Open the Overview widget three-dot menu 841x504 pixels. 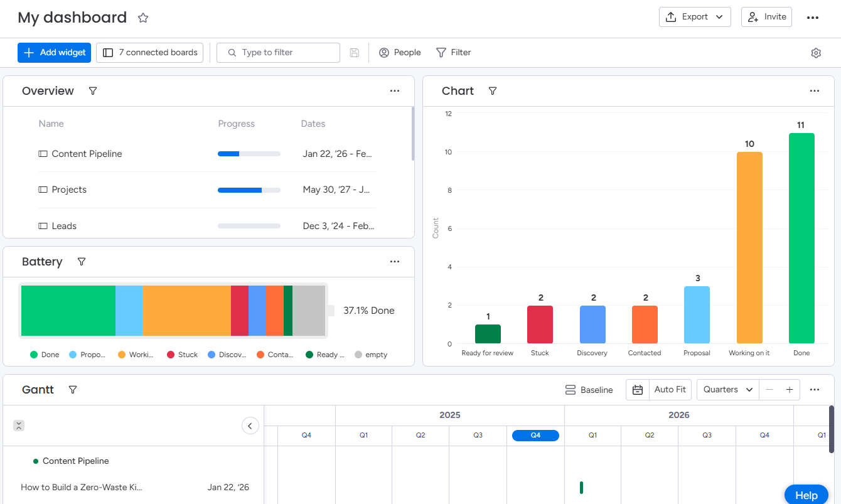pyautogui.click(x=395, y=91)
